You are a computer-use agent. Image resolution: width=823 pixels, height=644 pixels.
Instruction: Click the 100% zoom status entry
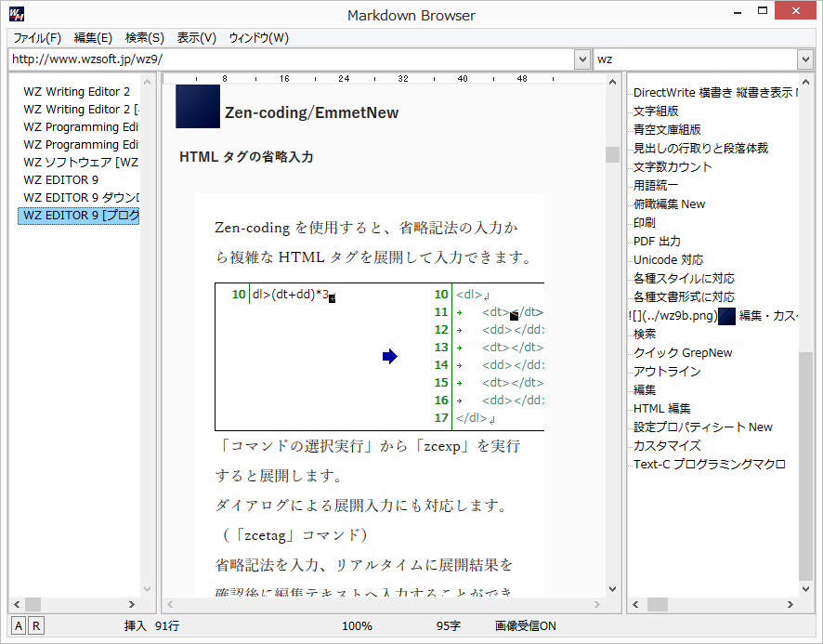(357, 626)
